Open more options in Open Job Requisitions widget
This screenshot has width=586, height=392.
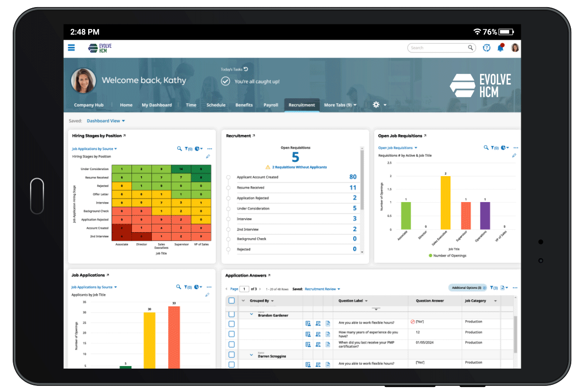tap(516, 148)
